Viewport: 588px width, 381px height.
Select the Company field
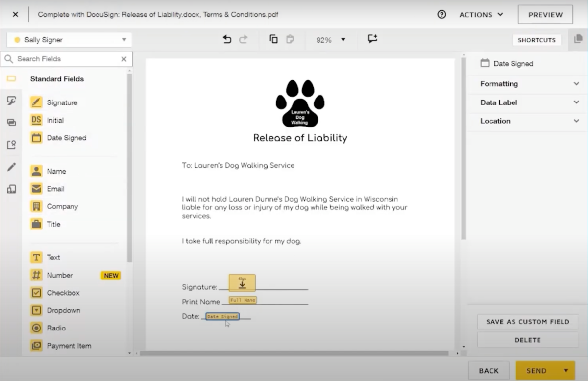(x=54, y=206)
